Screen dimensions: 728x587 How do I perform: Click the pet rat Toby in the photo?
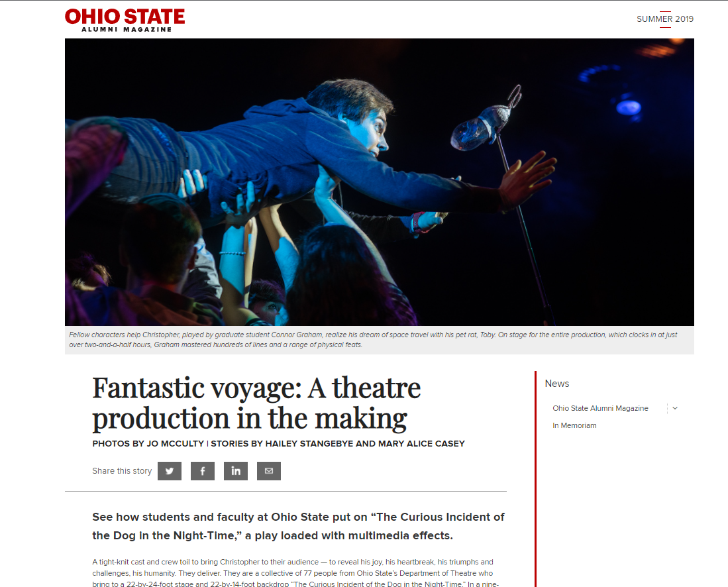[482, 127]
